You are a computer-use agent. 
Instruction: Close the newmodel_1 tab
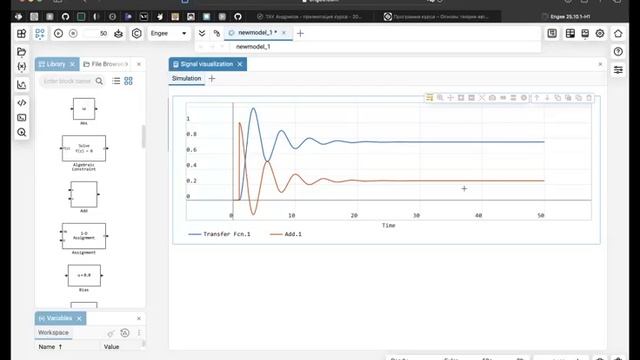point(284,33)
